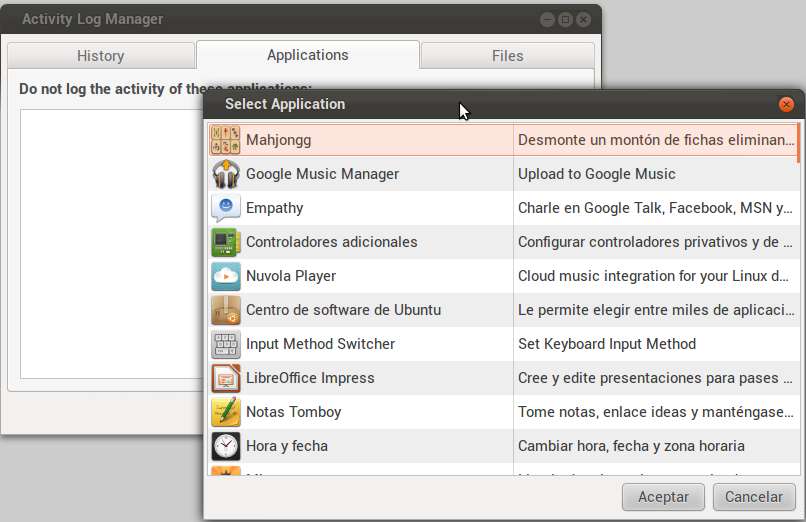
Task: Click the Empathy chat bubble icon
Action: click(225, 208)
